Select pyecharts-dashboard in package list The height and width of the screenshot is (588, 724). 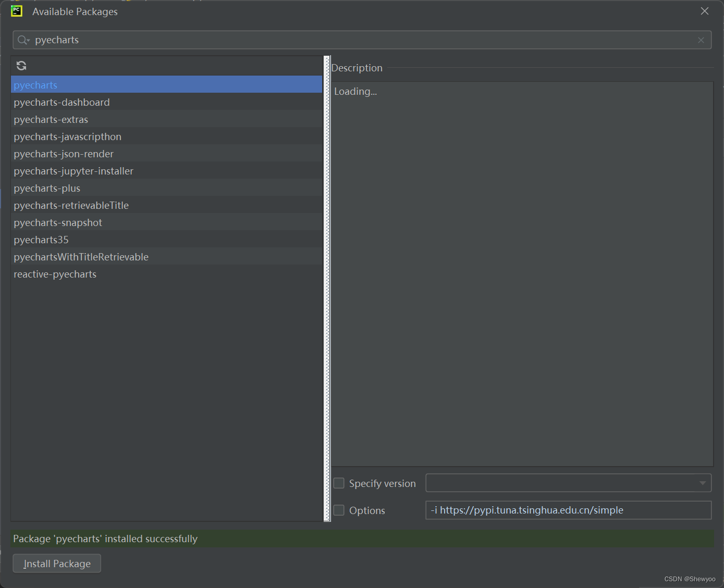(62, 102)
